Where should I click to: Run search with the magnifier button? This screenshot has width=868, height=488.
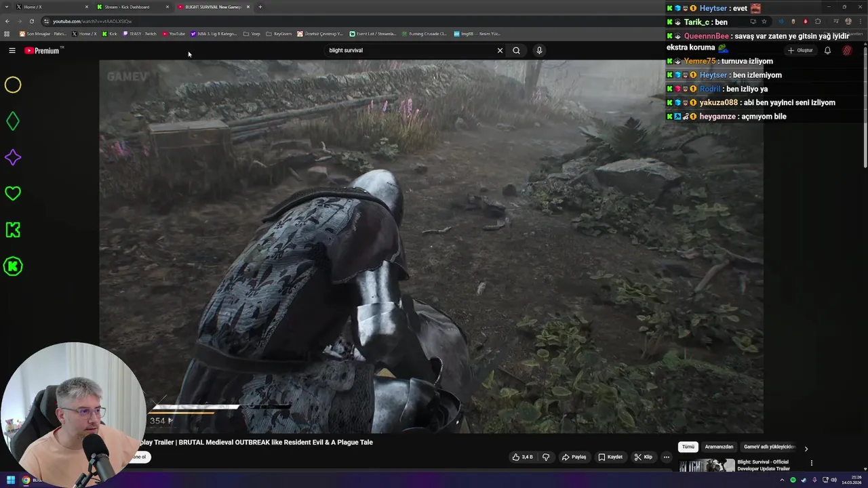point(516,50)
